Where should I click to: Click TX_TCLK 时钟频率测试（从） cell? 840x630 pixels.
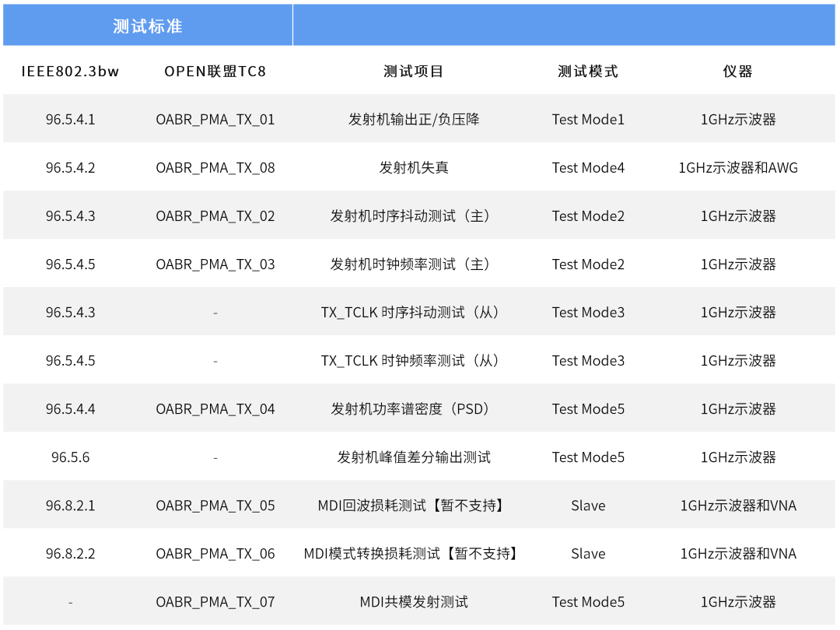click(411, 361)
